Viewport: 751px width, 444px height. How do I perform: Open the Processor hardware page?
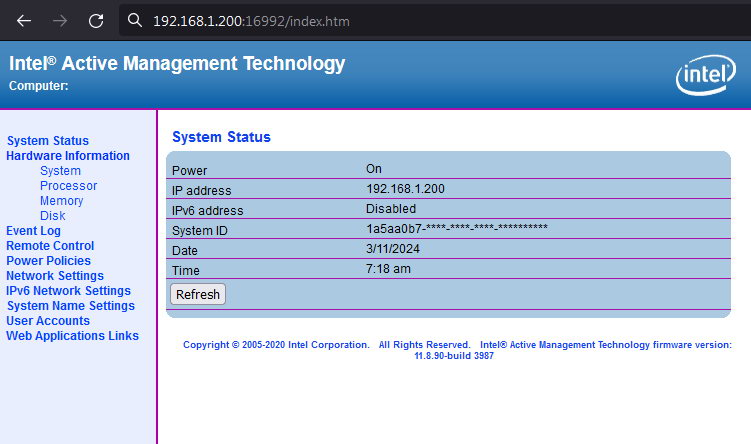[68, 186]
